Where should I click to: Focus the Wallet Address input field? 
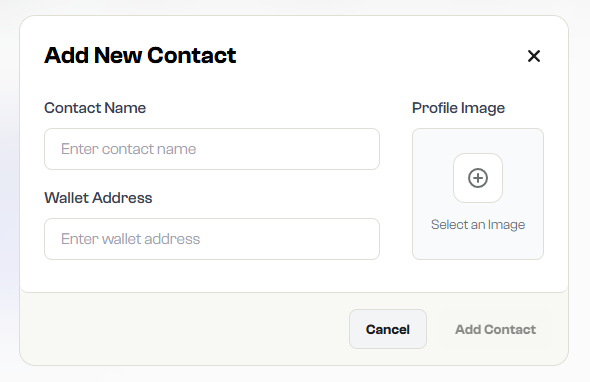click(x=212, y=239)
